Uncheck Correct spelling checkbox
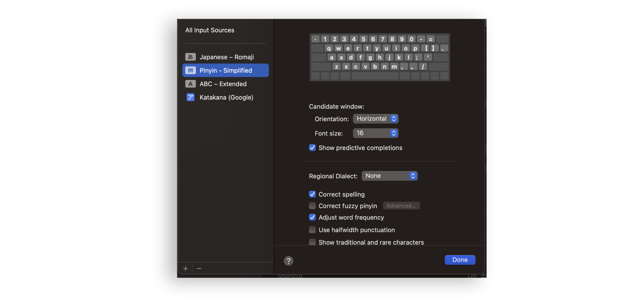644x304 pixels. [x=312, y=194]
